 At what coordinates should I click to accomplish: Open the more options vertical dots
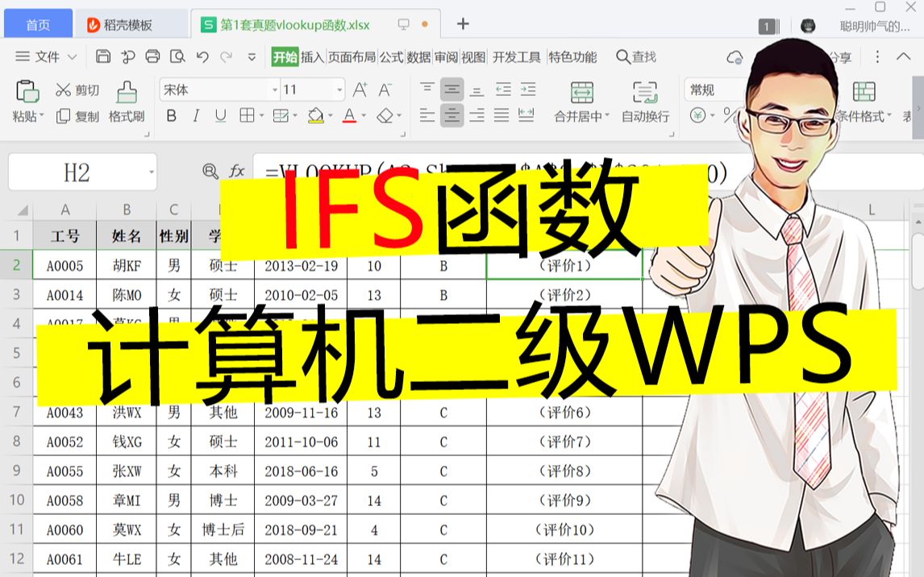(x=877, y=56)
